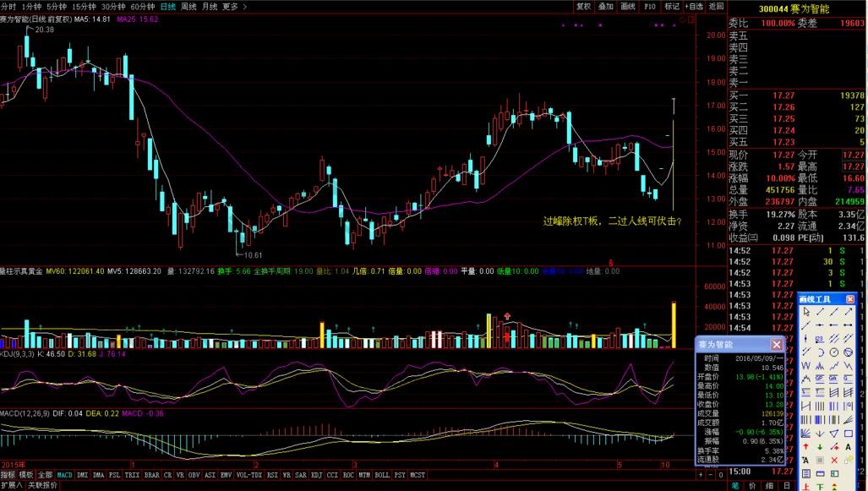Select the rectangle drawing tool

tap(848, 432)
